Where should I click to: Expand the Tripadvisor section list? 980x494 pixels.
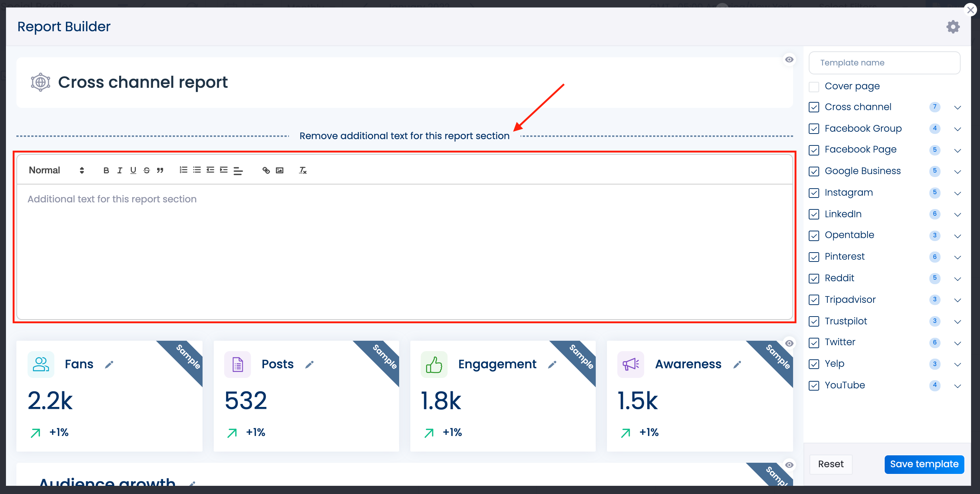[x=958, y=300]
